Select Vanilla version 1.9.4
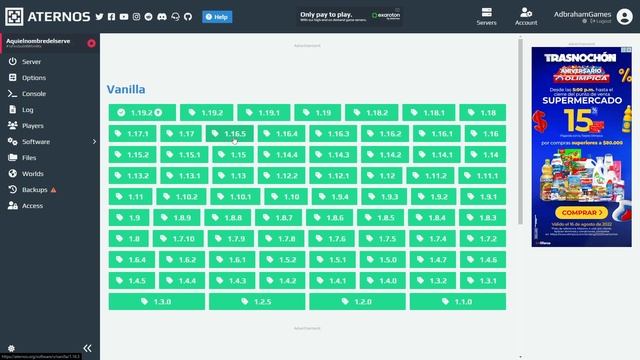Viewport: 640px width, 360px height. pyautogui.click(x=334, y=197)
